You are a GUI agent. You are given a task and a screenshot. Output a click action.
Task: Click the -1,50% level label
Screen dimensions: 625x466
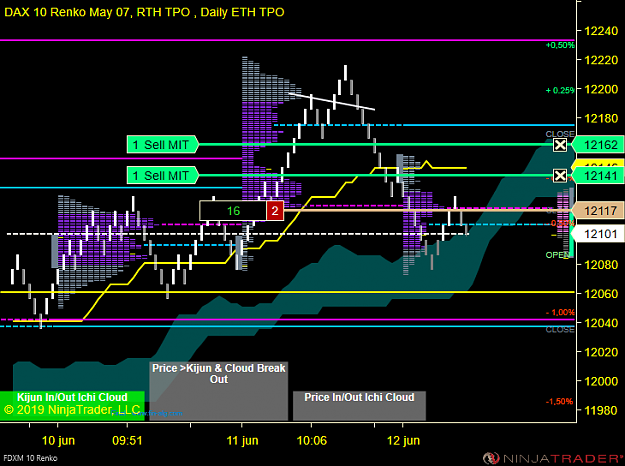pos(559,401)
